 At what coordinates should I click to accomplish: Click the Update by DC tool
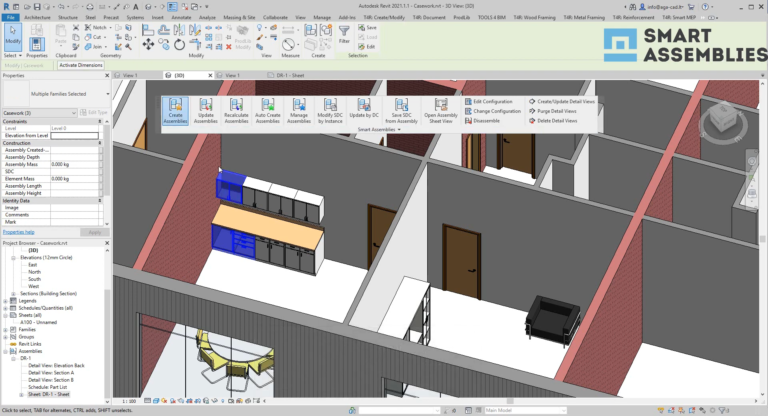pos(364,109)
